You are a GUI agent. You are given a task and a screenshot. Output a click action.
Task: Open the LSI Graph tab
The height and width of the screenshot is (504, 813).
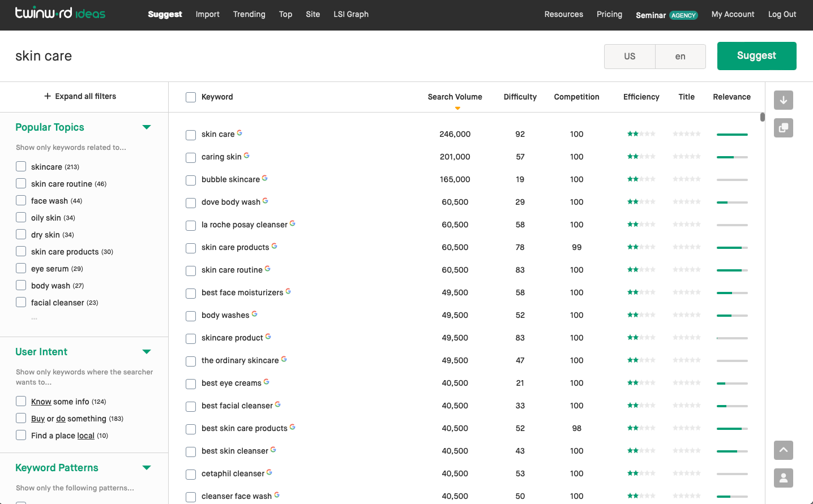[x=351, y=14]
